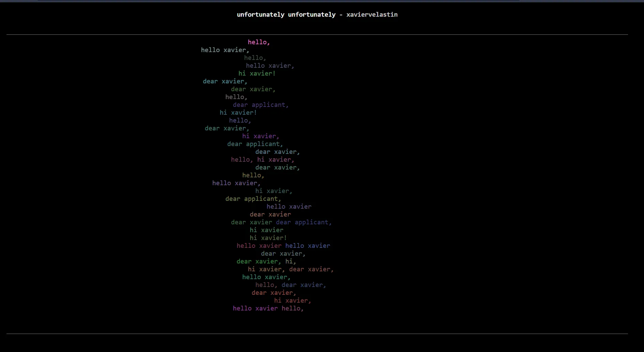
Task: Click the green 'hello xavier,' line
Action: click(x=266, y=277)
